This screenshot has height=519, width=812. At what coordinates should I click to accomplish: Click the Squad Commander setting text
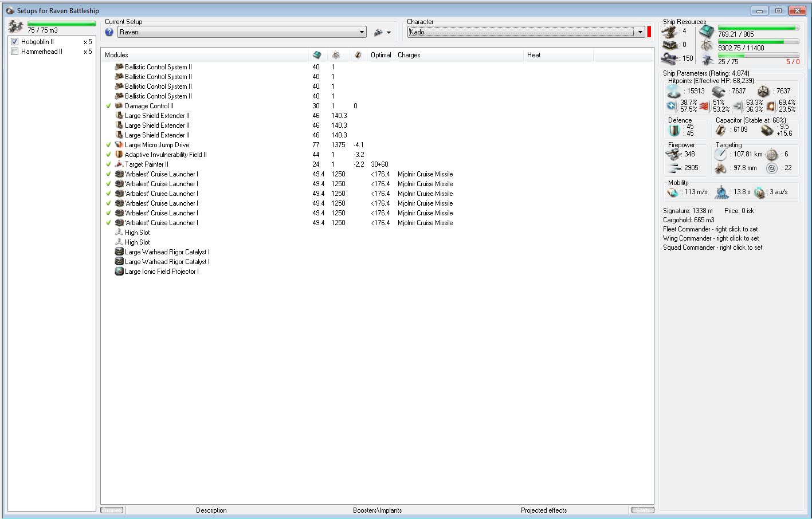pyautogui.click(x=712, y=247)
